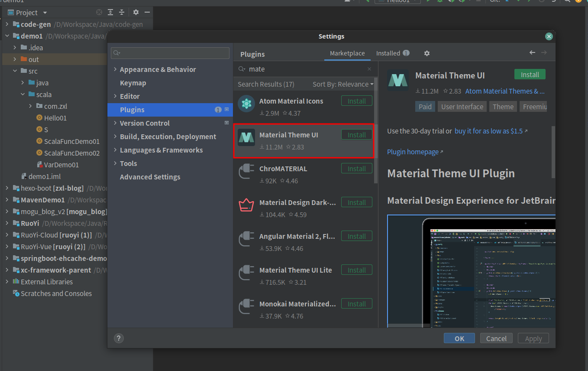Expand the Appearance & Behavior section
This screenshot has width=588, height=371.
click(115, 69)
